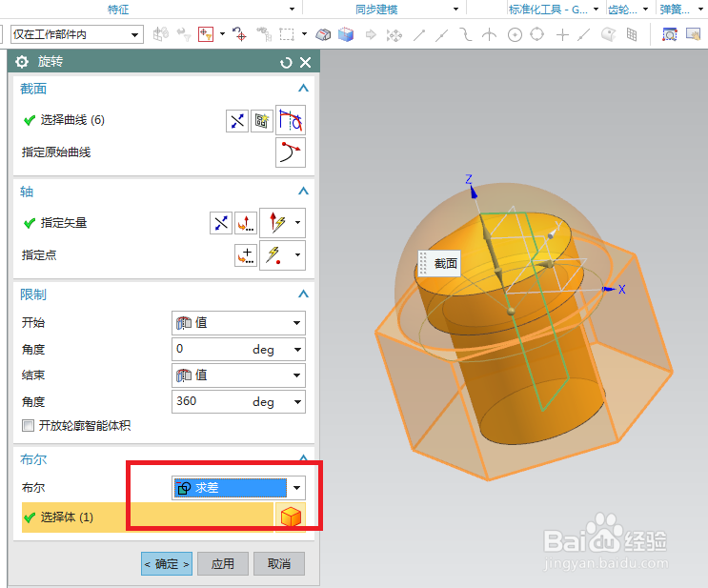
Task: Open the rectangle selection dropdown arrow in toolbar
Action: (304, 34)
